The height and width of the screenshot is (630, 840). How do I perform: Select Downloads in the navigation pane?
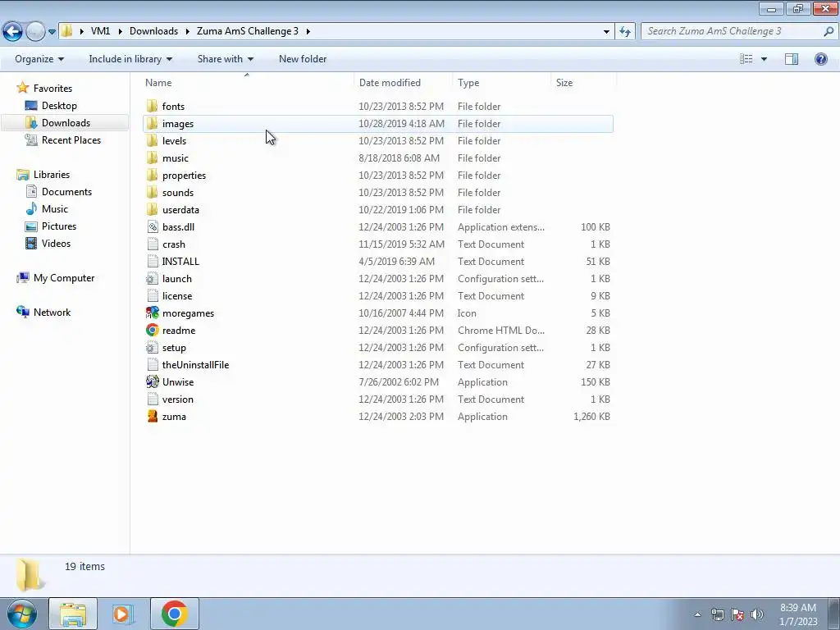66,123
